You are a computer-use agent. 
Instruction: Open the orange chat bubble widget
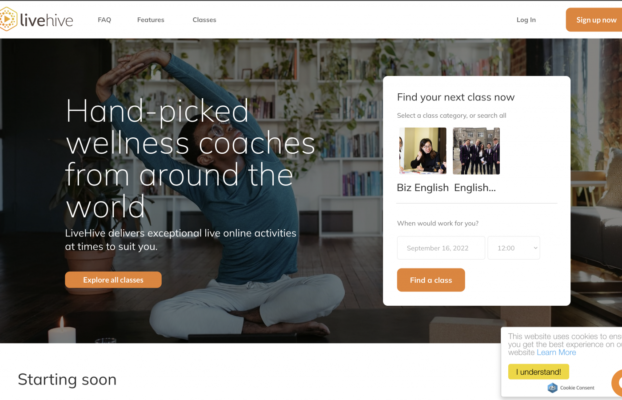(x=617, y=383)
